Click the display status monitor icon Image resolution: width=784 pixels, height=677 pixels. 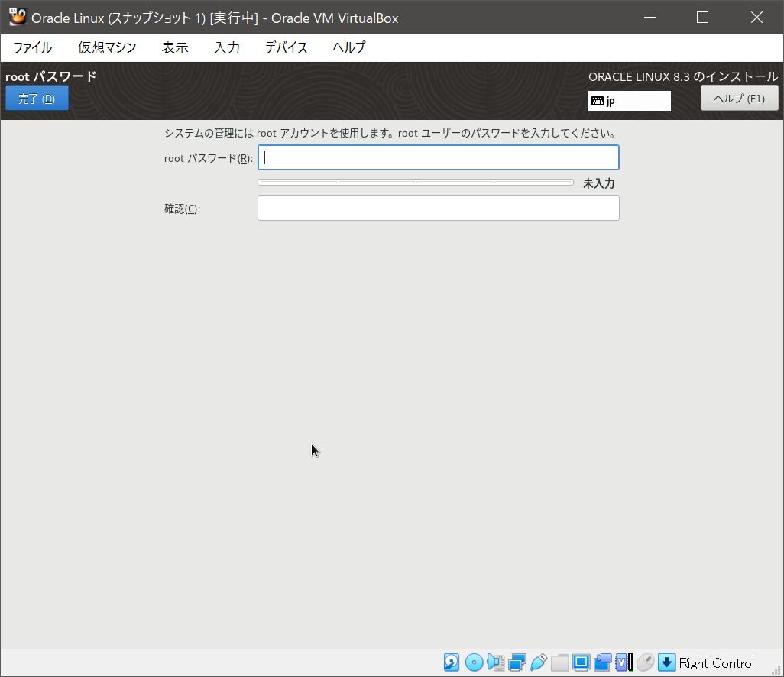tap(582, 662)
